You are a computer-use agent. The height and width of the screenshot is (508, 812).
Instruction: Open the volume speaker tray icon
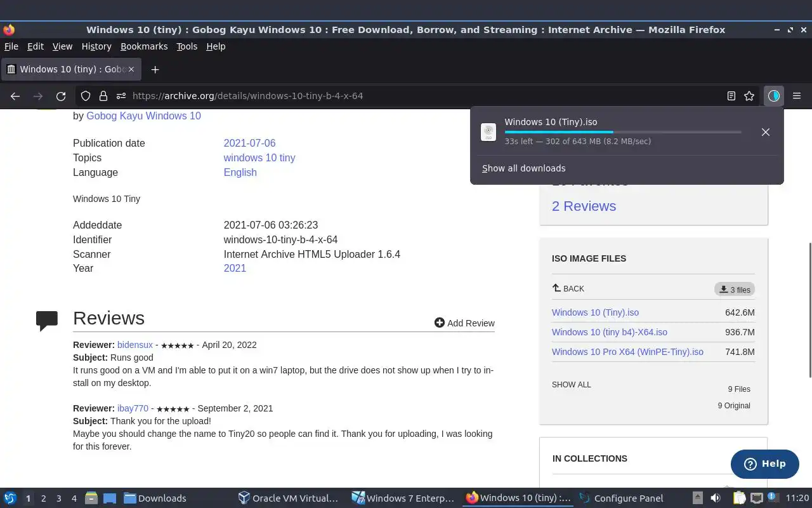716,498
